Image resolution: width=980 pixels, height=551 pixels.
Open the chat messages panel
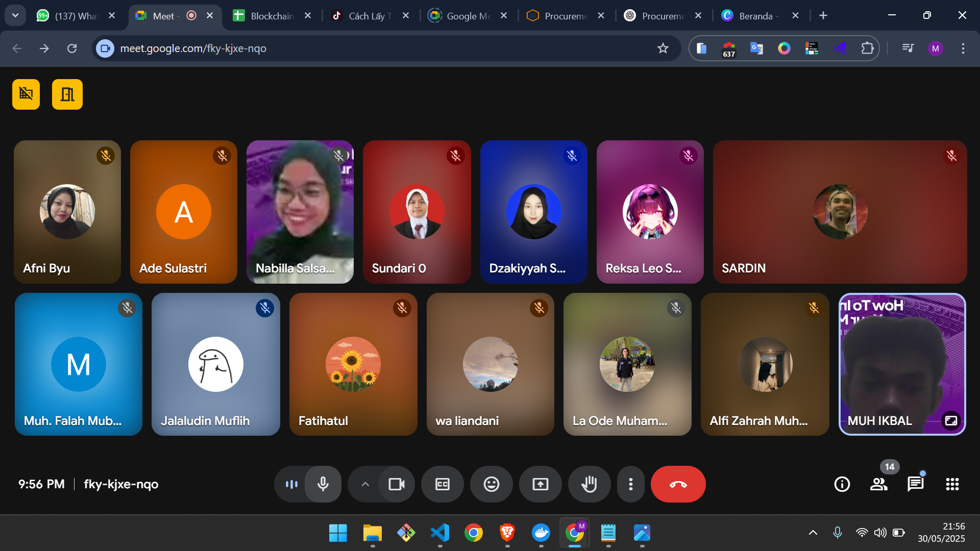[x=915, y=484]
